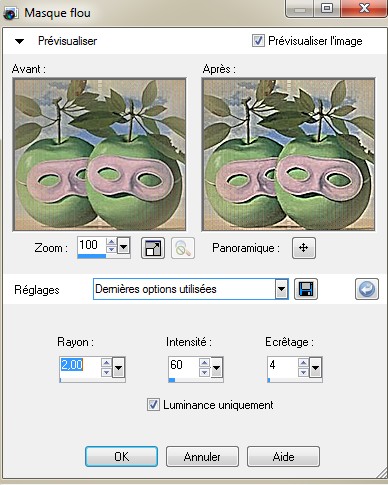Click the Masque flou title bar icon
Screen dimensions: 388x485
11,13
